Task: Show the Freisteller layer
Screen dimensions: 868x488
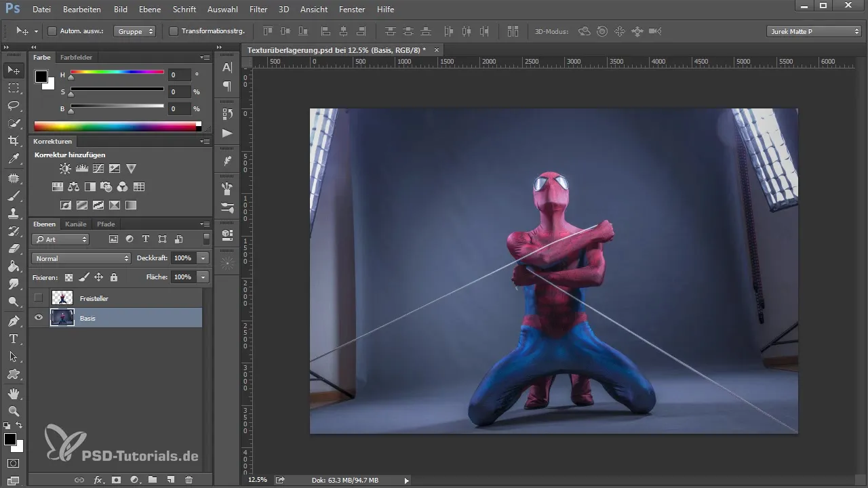Action: (x=39, y=298)
